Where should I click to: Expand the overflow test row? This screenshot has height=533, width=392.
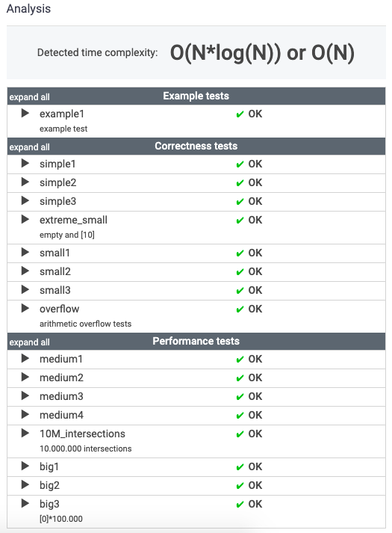[25, 308]
